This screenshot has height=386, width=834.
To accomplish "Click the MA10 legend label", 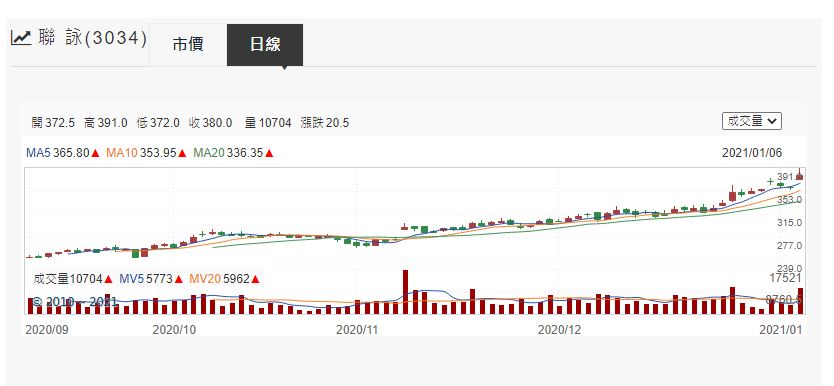I will [122, 153].
